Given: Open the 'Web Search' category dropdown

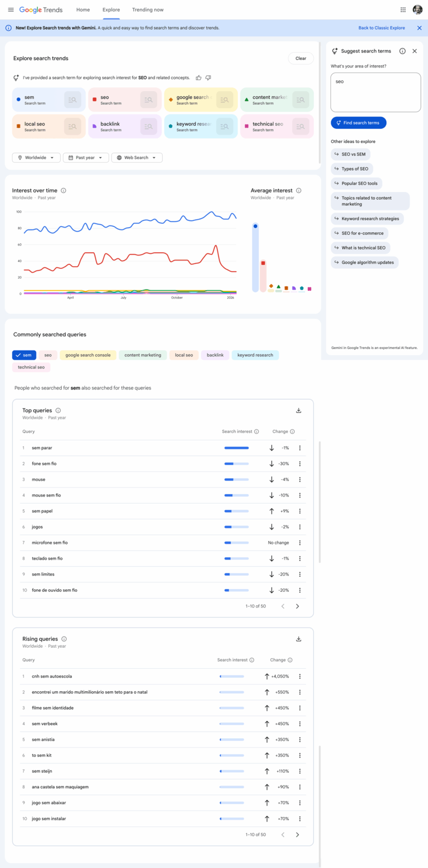Looking at the screenshot, I should click(x=137, y=157).
